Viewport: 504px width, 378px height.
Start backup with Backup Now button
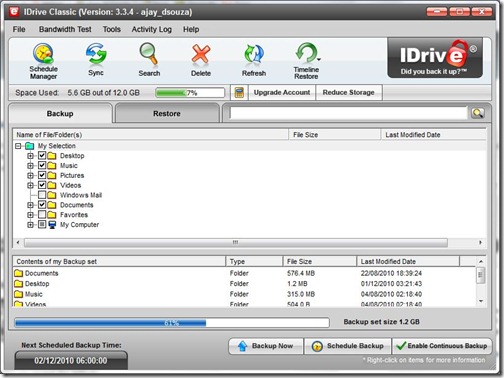[x=266, y=346]
